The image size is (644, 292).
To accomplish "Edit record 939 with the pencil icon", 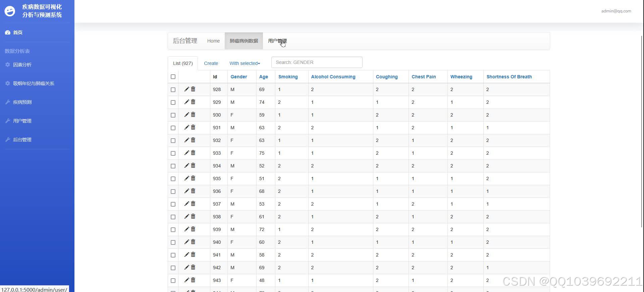I will point(186,229).
